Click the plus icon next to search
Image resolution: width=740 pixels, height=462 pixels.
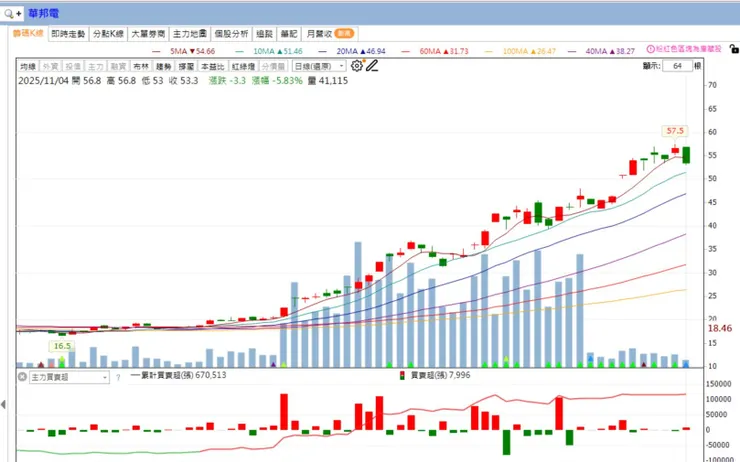[19, 14]
